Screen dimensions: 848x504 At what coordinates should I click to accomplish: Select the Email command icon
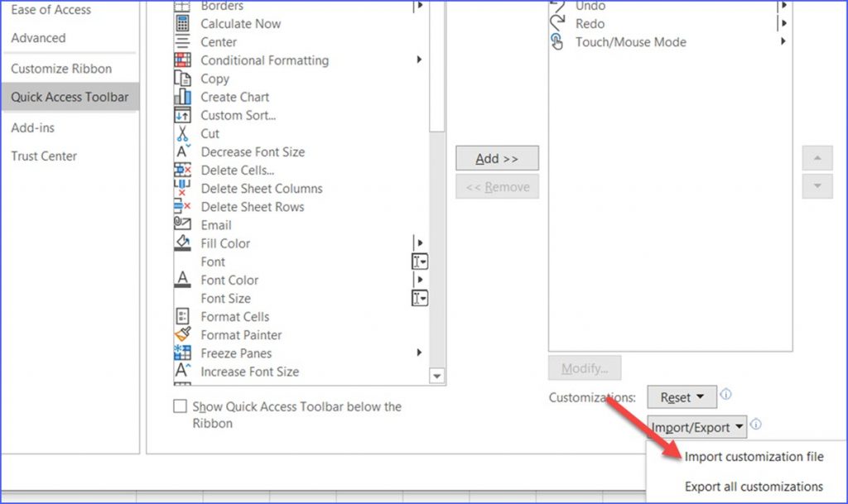(183, 224)
